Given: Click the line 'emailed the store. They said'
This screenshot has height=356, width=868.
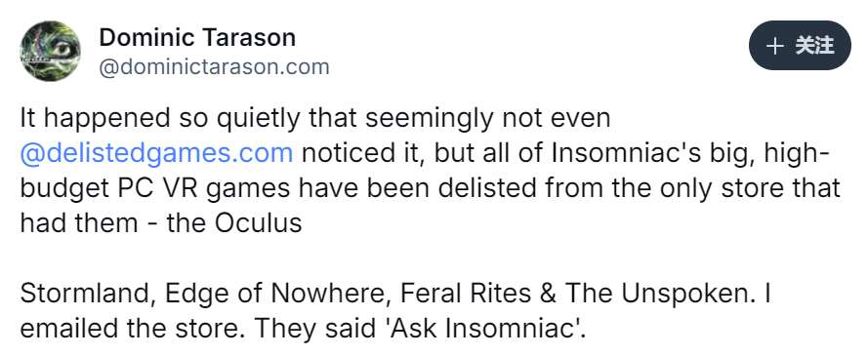Looking at the screenshot, I should pos(304,330).
